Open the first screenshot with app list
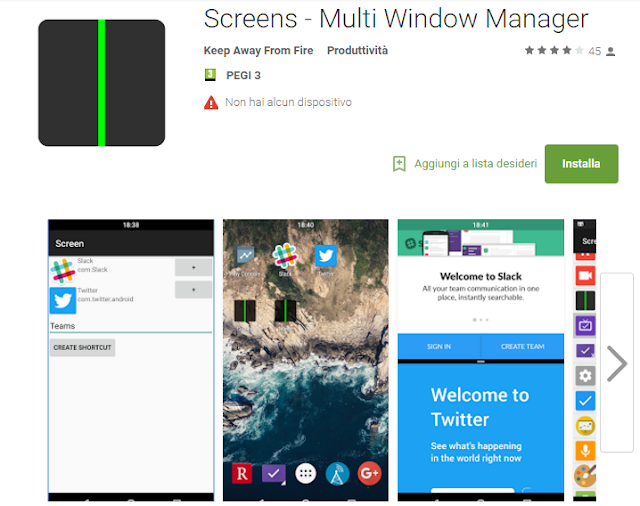This screenshot has width=640, height=506. [x=131, y=360]
